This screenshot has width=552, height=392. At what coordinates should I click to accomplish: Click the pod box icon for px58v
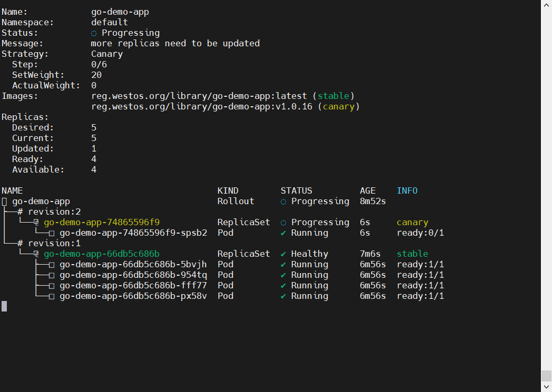52,296
